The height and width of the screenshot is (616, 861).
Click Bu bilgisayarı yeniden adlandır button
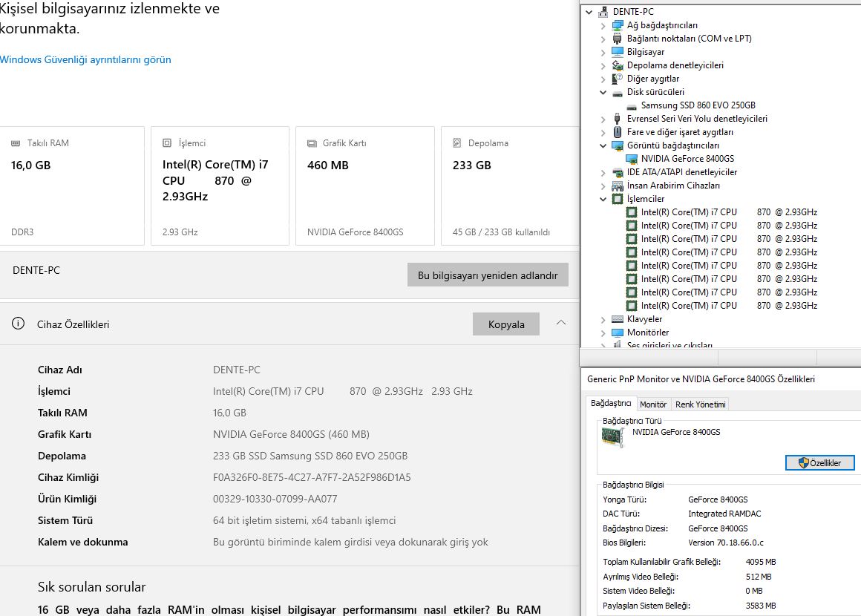tap(488, 275)
